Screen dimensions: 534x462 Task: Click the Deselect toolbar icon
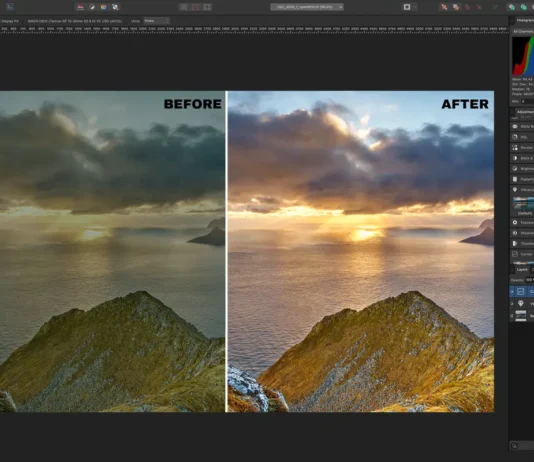point(195,7)
